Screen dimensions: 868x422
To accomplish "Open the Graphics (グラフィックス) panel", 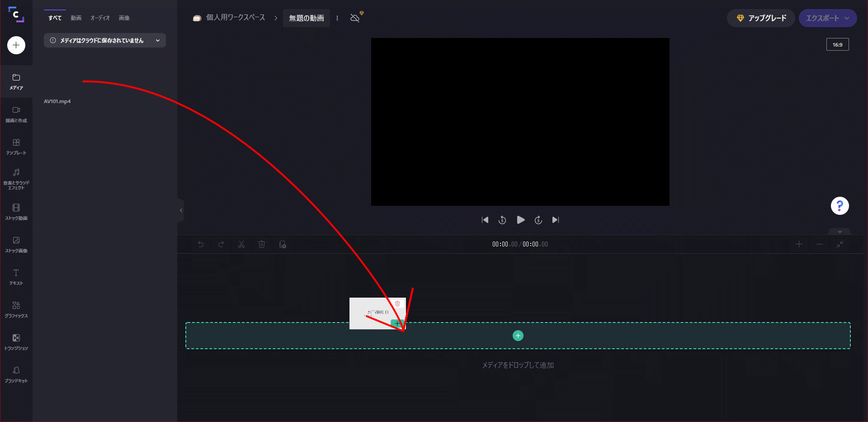I will click(x=16, y=309).
